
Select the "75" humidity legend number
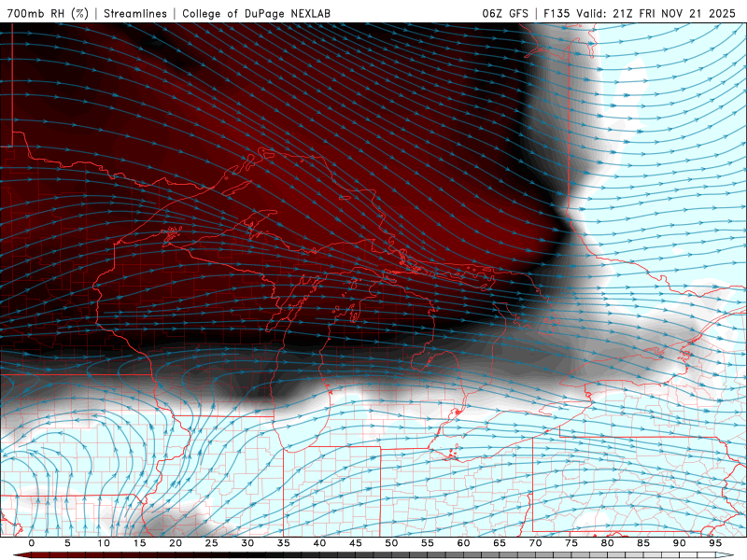571,543
